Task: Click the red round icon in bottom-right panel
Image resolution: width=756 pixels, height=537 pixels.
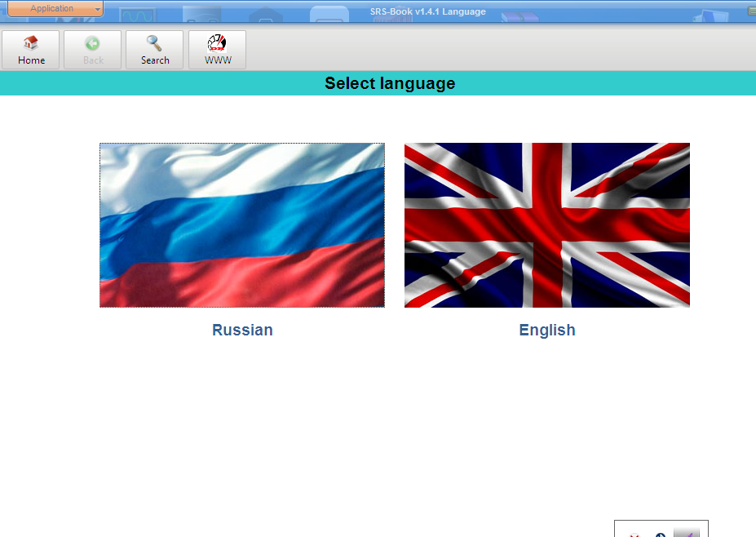Action: [x=634, y=535]
